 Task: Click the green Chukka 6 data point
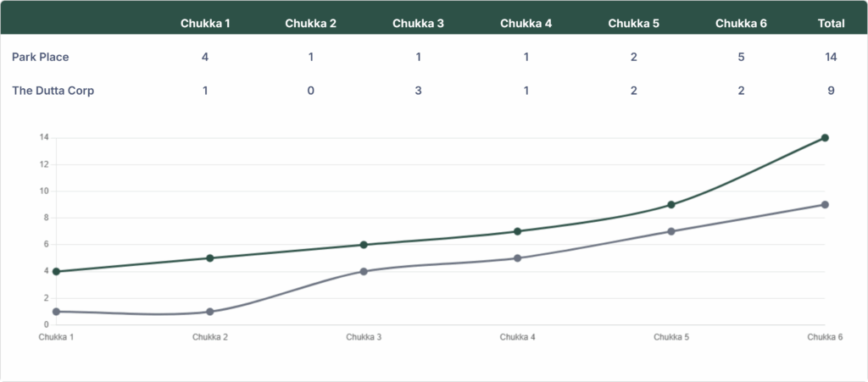click(x=825, y=138)
